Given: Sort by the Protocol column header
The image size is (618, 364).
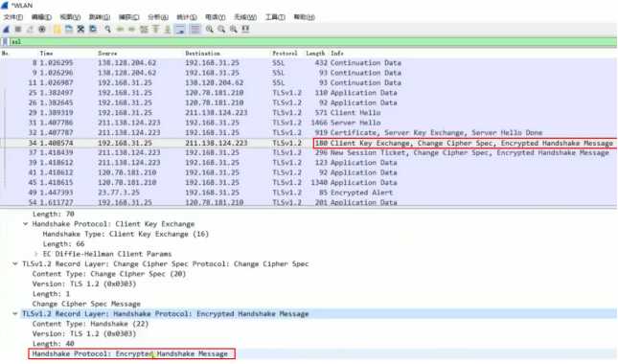Looking at the screenshot, I should [285, 54].
